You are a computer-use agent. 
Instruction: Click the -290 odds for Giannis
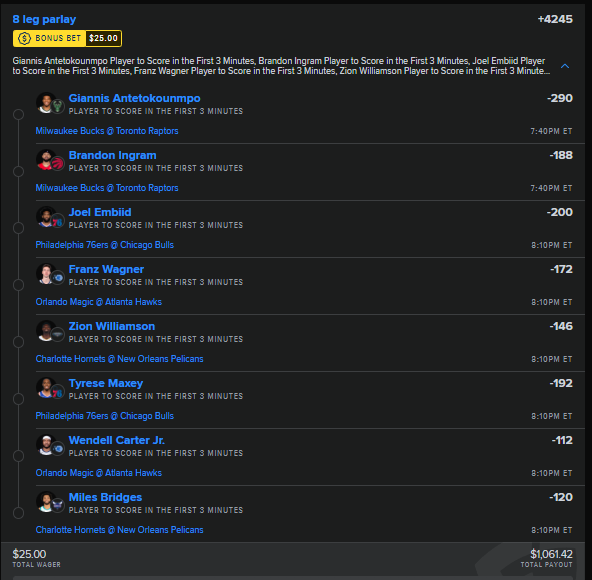click(560, 98)
